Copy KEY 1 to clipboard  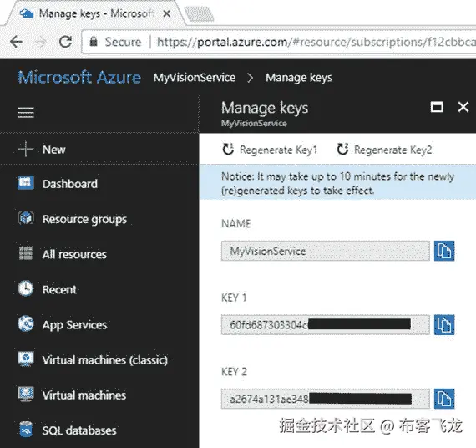444,325
